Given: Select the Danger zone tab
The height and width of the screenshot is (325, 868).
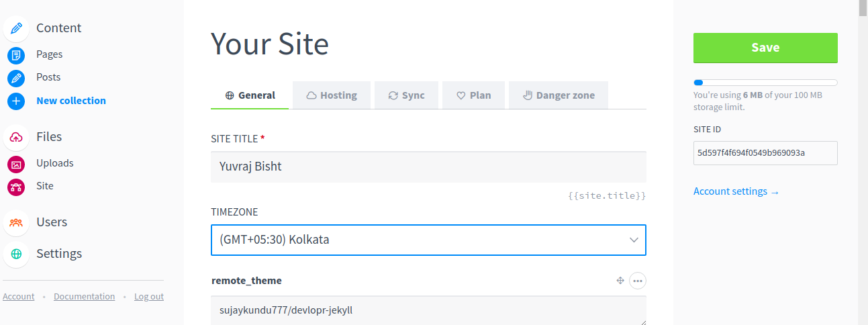Looking at the screenshot, I should click(x=559, y=95).
